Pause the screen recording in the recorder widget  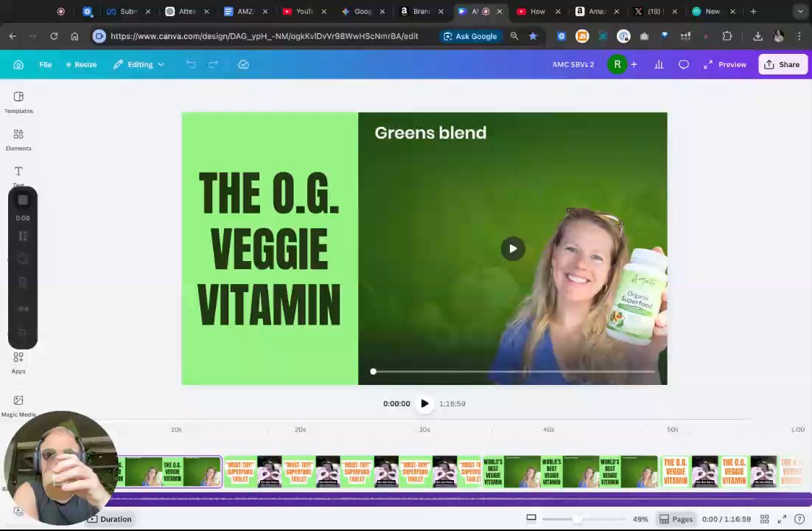tap(23, 237)
